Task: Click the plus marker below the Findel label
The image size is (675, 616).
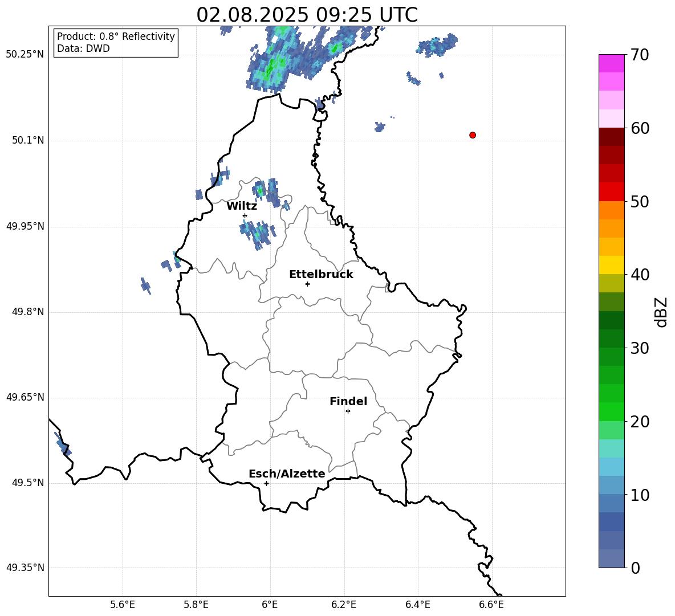Action: 348,411
